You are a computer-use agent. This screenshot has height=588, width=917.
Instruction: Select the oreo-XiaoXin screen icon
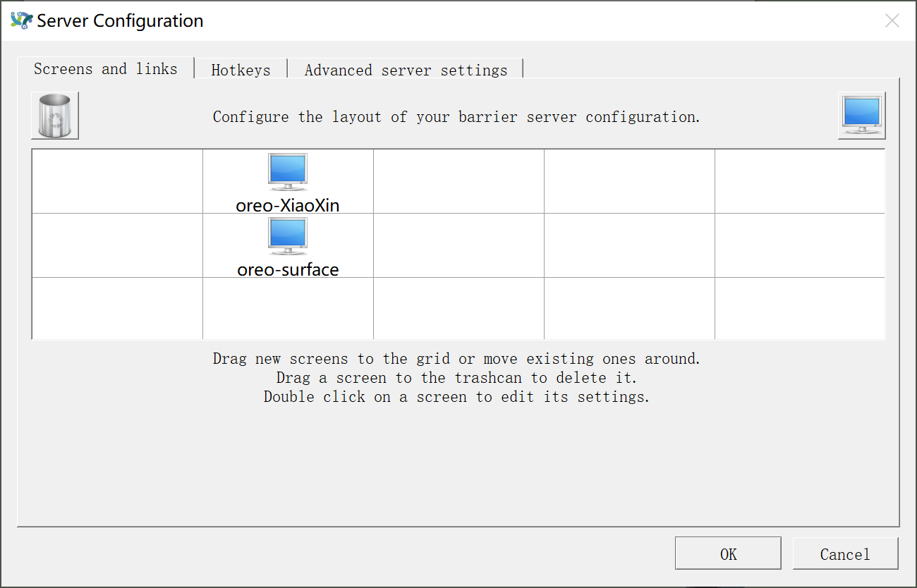pos(288,171)
